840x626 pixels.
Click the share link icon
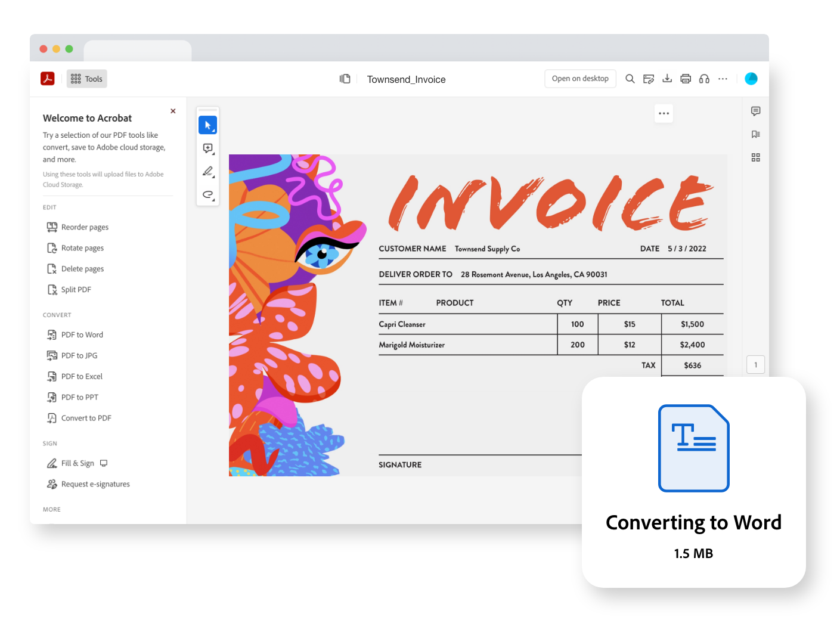649,78
